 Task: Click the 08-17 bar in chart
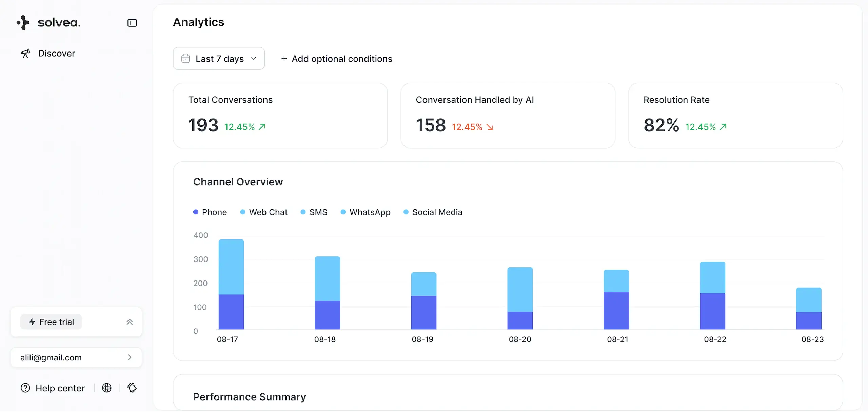point(231,284)
